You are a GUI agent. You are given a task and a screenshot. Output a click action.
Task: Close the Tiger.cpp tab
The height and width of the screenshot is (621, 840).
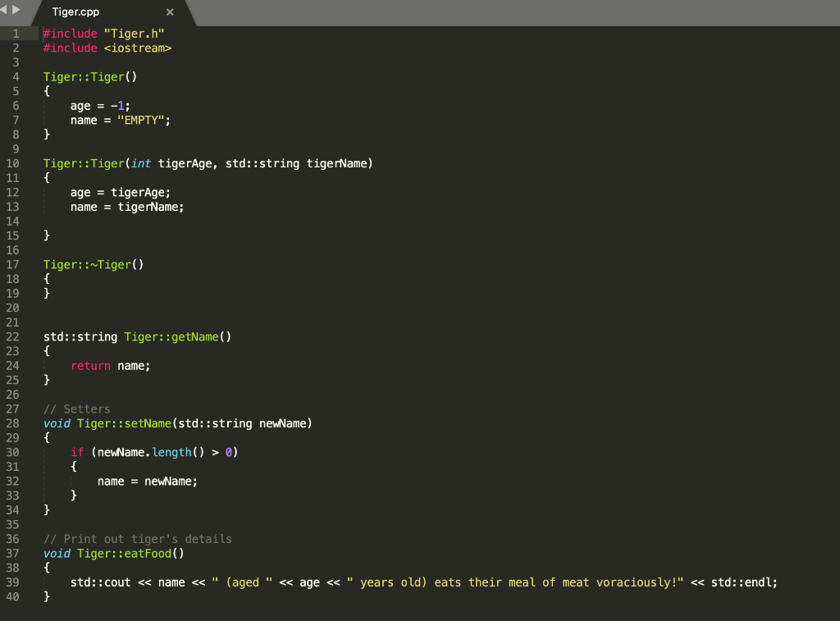pos(170,11)
